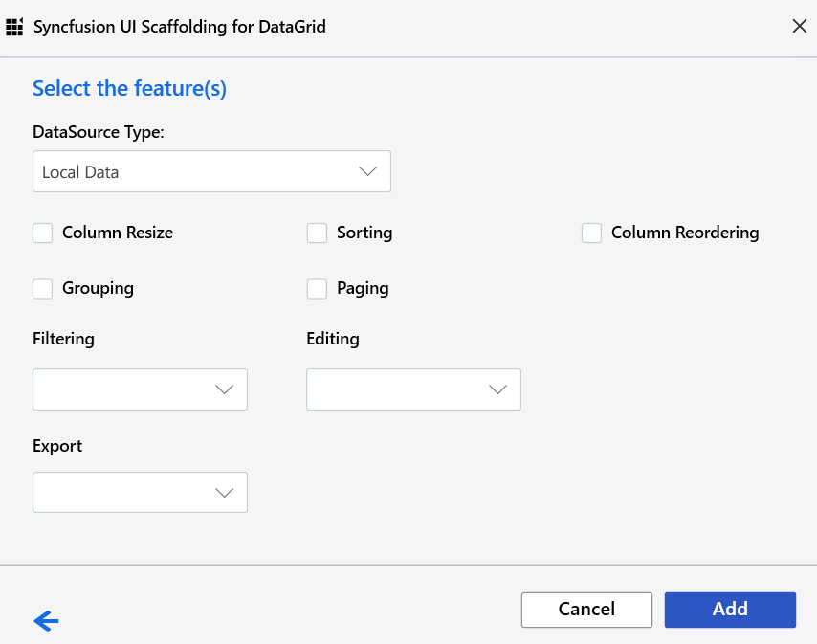
Task: Click the DataSource Type chevron arrow
Action: coord(367,170)
